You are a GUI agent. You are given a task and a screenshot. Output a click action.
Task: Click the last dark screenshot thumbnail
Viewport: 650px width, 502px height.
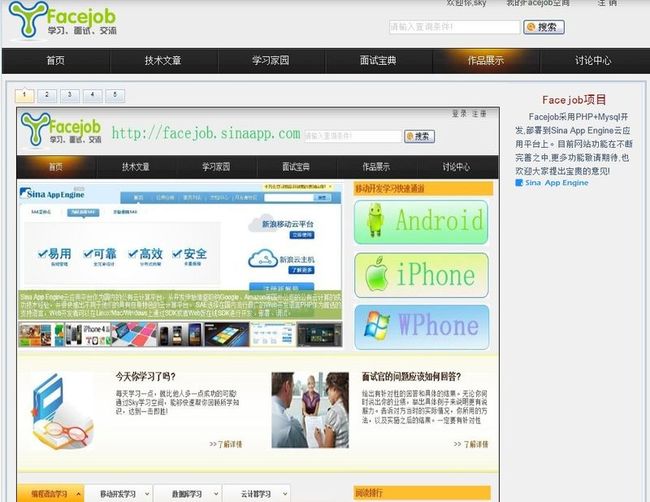(x=320, y=334)
